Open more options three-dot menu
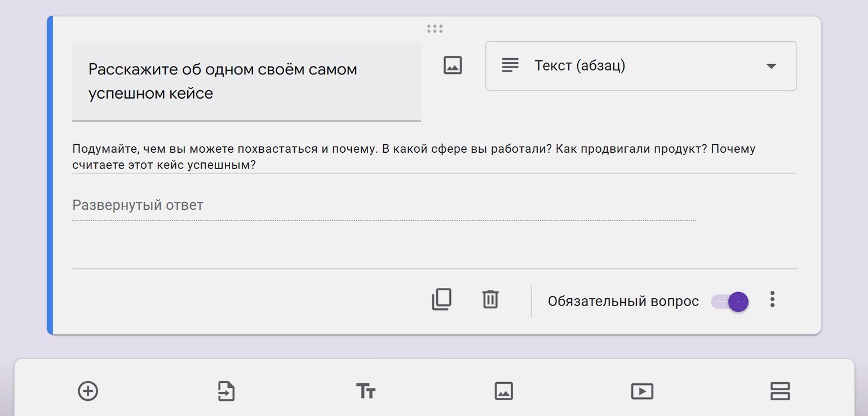868x416 pixels. pos(772,299)
